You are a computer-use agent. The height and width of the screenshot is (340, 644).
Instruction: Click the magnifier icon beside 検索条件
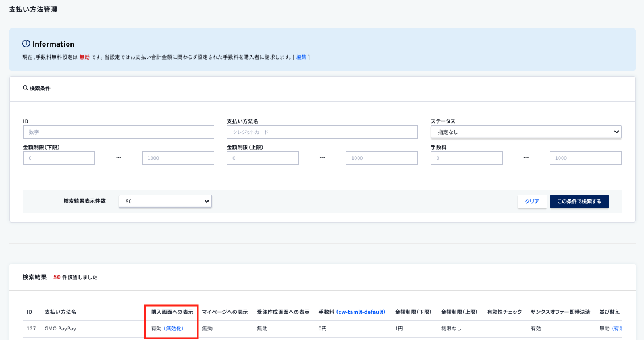[x=26, y=88]
